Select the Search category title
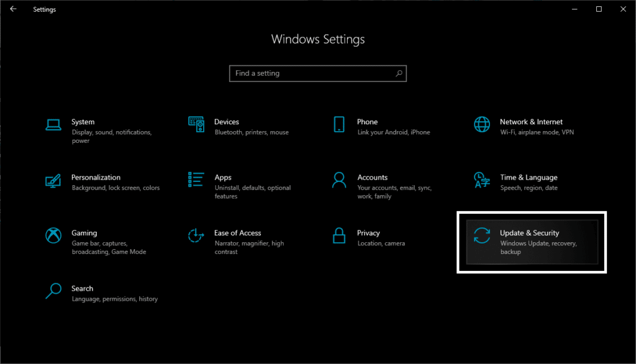 [83, 288]
